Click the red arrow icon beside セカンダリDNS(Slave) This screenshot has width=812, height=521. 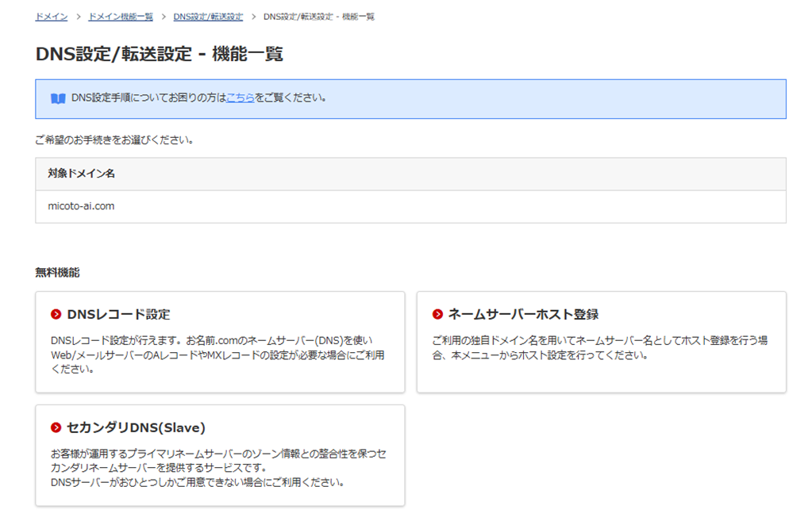tap(56, 427)
